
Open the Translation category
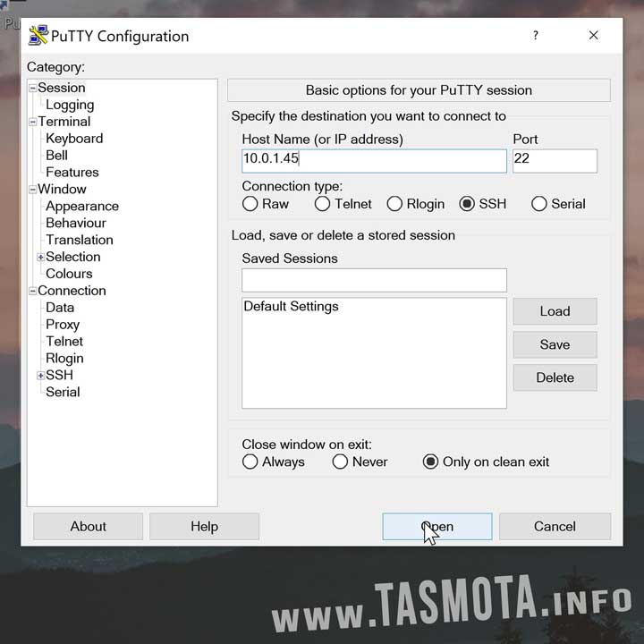click(x=80, y=240)
